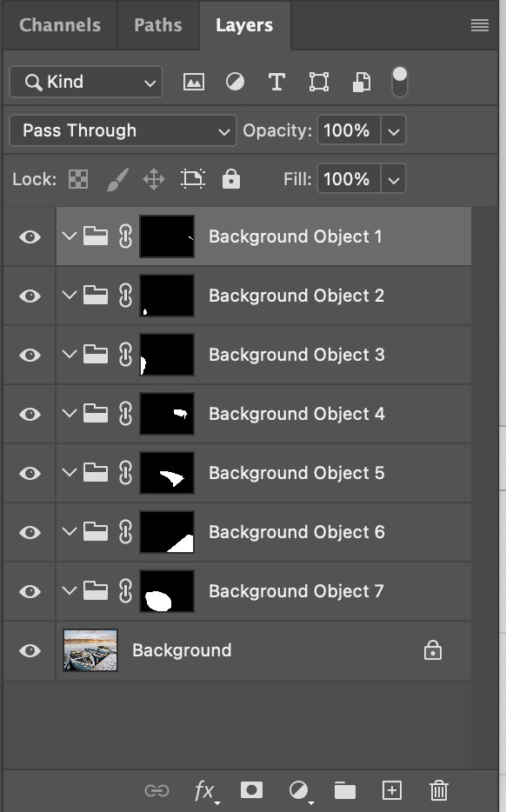Toggle visibility of Background layer
The height and width of the screenshot is (812, 506).
pos(30,650)
